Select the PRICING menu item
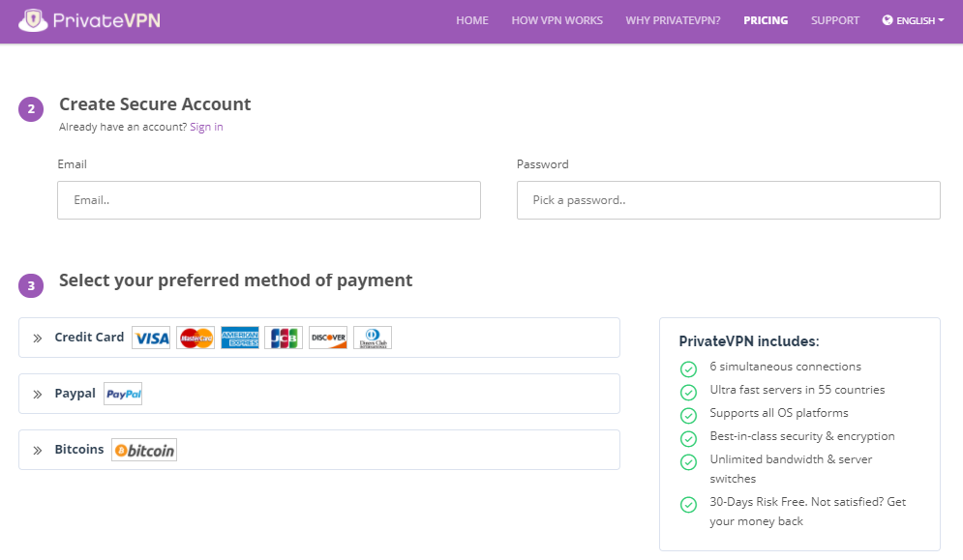The height and width of the screenshot is (560, 963). pos(766,20)
